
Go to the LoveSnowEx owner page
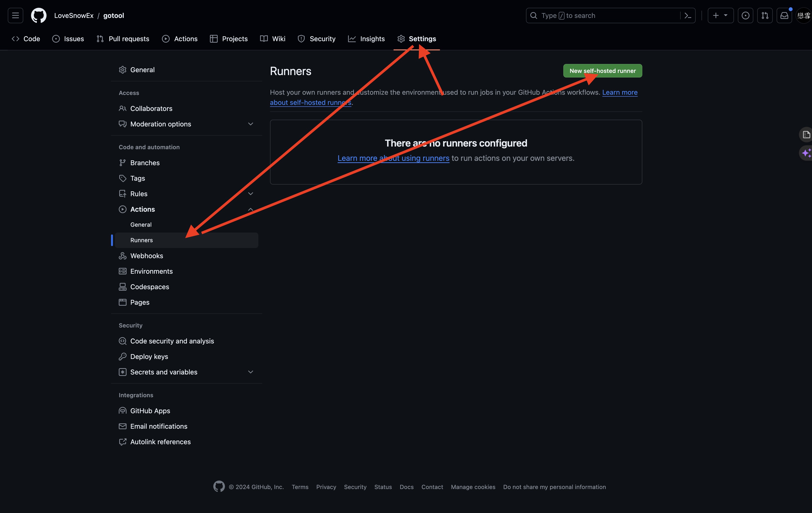pos(74,16)
